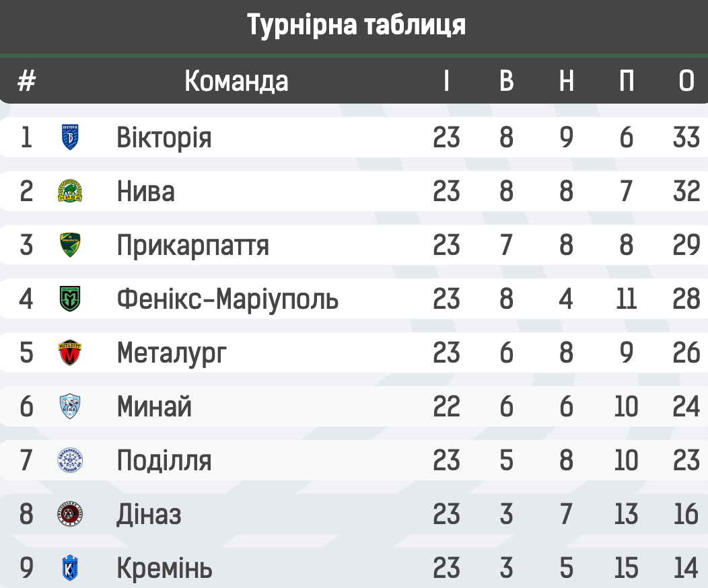This screenshot has height=588, width=708.
Task: Open the Вікторія team name link
Action: 164,138
